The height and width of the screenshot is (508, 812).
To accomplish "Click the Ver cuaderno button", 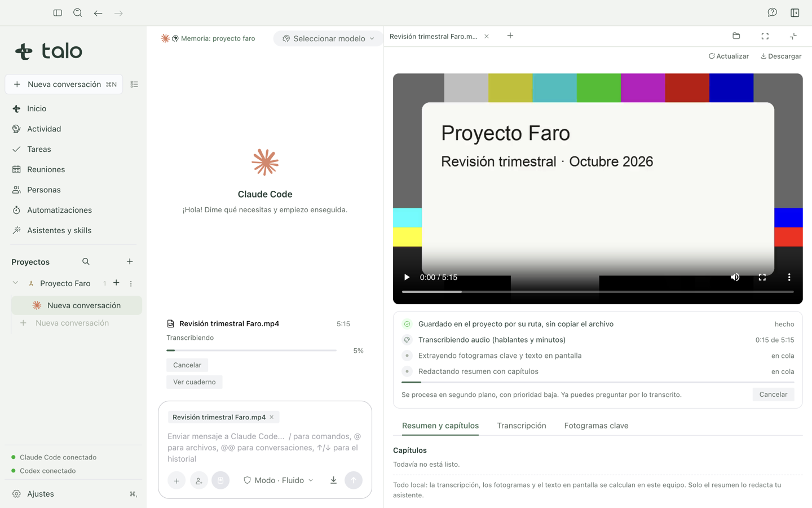I will coord(195,382).
